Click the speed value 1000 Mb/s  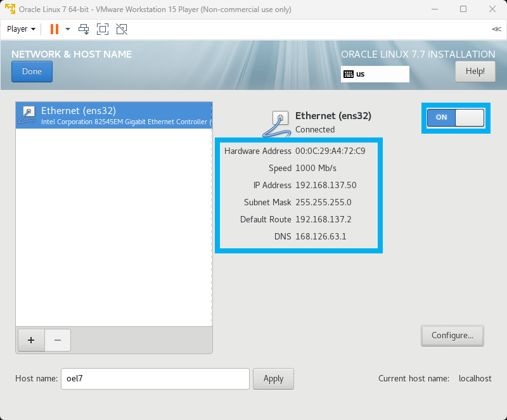click(316, 168)
